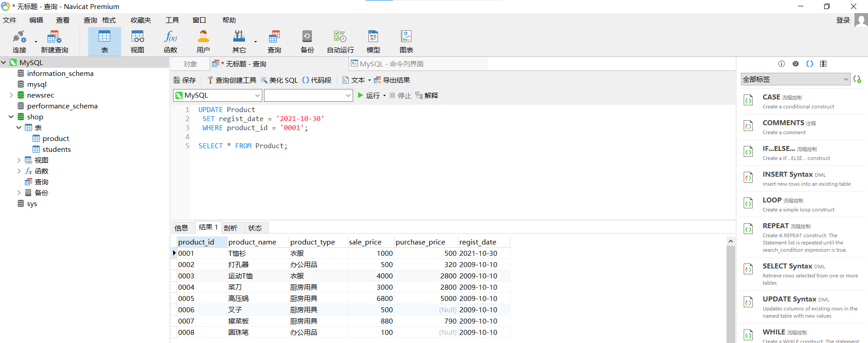This screenshot has height=343, width=868.
Task: Open the 收藏夹 favorites menu
Action: [141, 20]
